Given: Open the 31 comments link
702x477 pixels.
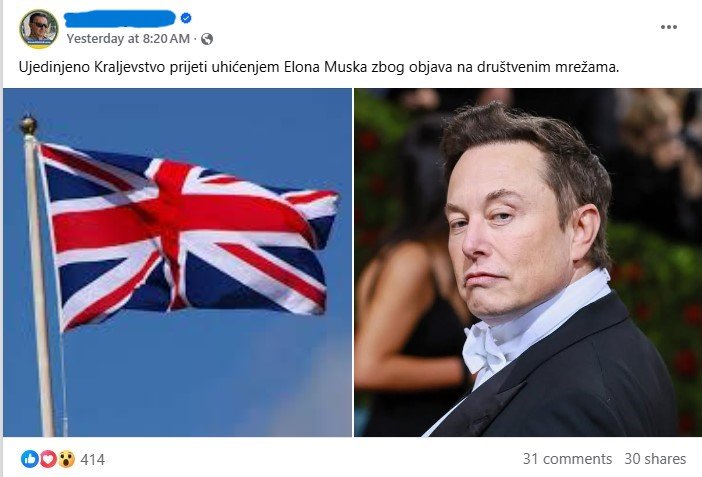Looking at the screenshot, I should click(x=567, y=459).
